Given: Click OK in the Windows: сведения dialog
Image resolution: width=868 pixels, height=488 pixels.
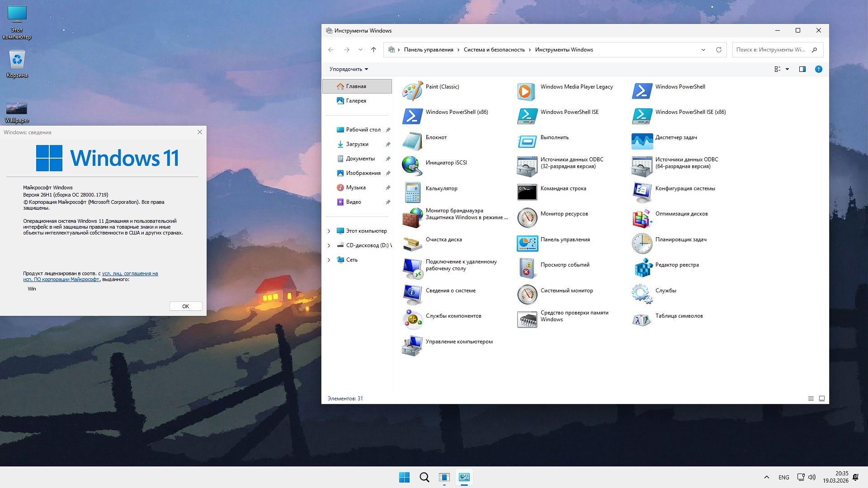Looking at the screenshot, I should (185, 306).
